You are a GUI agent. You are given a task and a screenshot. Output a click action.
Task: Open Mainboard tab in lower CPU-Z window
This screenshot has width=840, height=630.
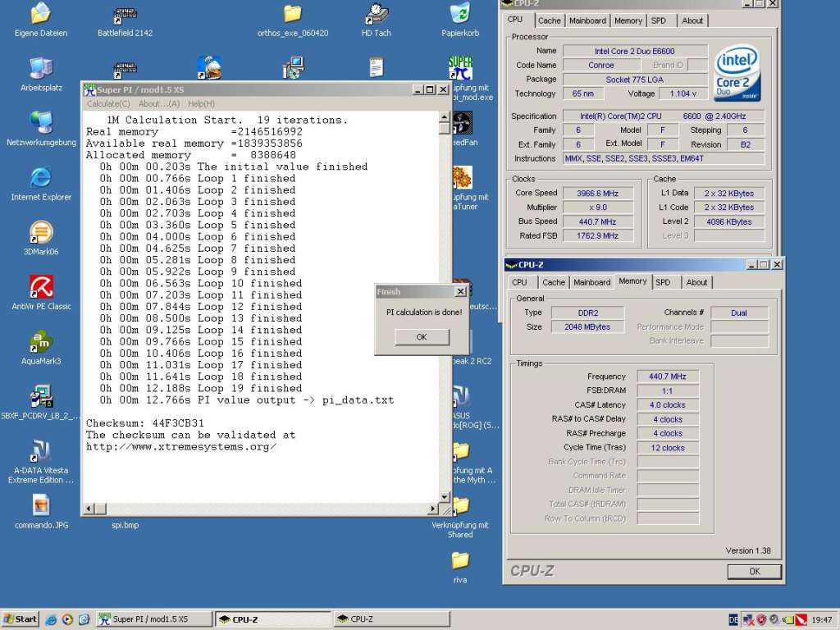click(x=591, y=282)
